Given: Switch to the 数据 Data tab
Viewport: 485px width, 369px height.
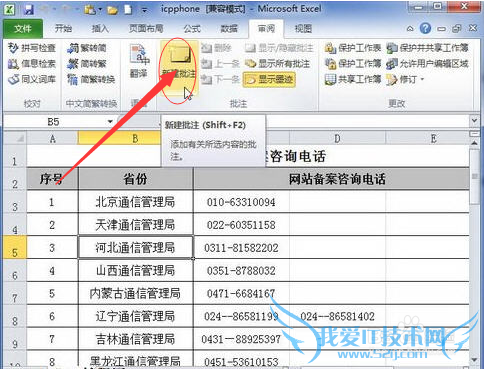Looking at the screenshot, I should coord(229,29).
